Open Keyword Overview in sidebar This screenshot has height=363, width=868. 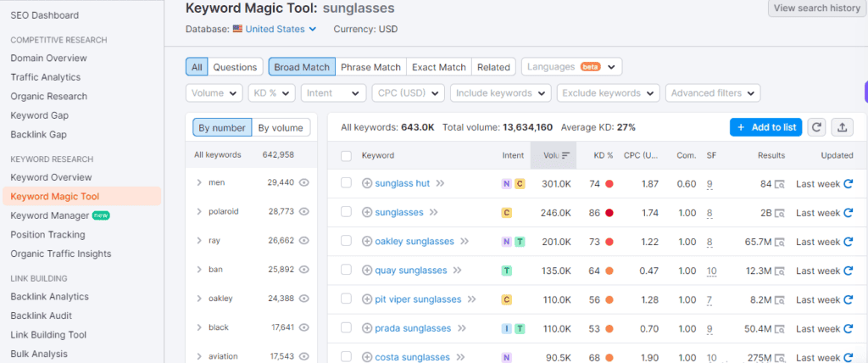[51, 177]
